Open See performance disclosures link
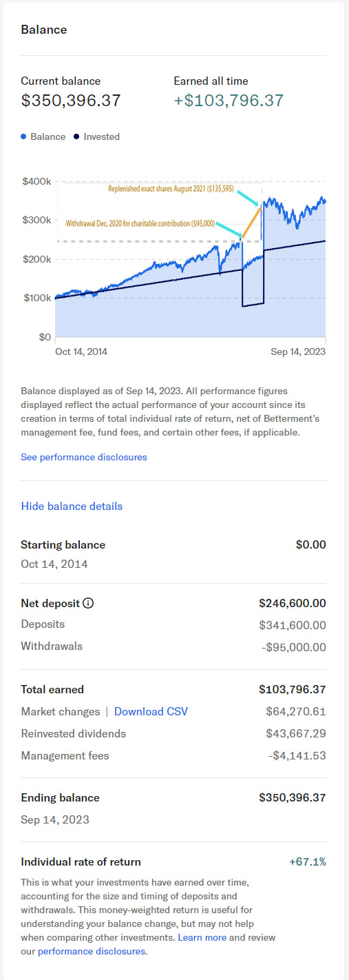 84,457
